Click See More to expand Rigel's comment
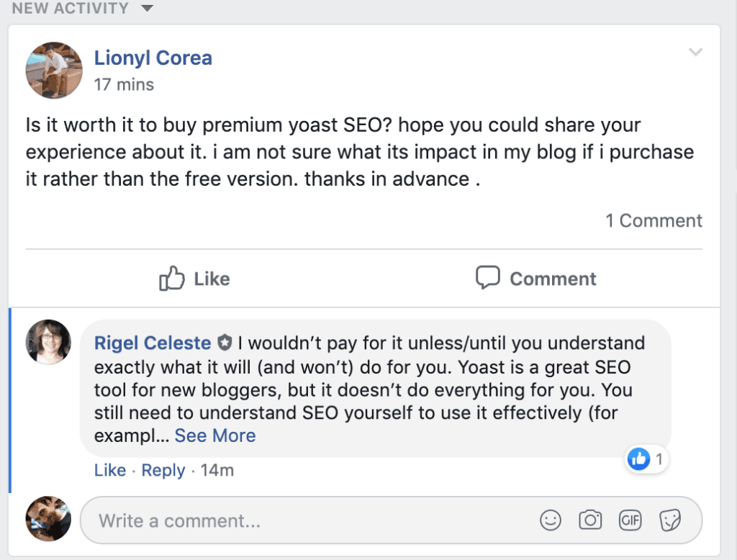The height and width of the screenshot is (560, 737). click(214, 435)
